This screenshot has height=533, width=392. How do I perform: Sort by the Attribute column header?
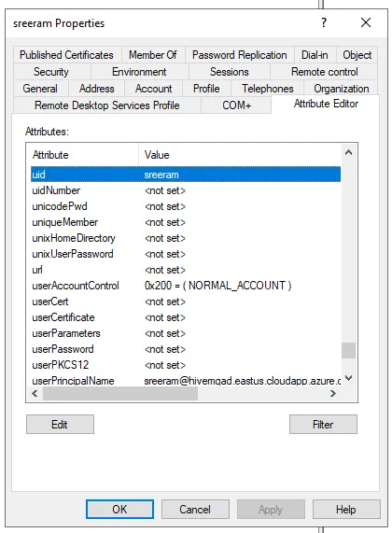[x=82, y=155]
